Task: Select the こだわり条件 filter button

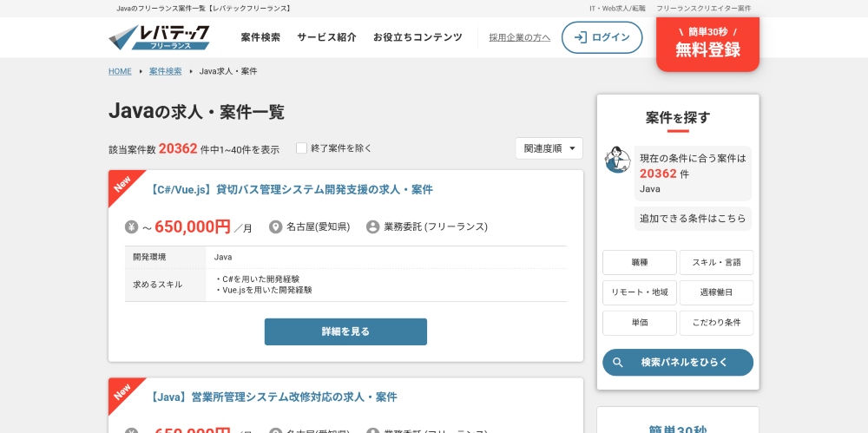Action: click(716, 323)
